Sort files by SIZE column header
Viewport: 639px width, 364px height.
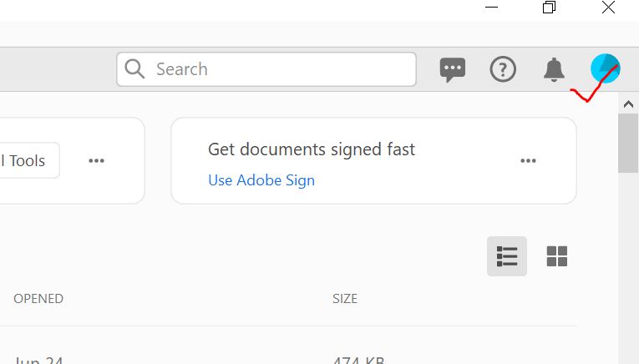point(345,298)
